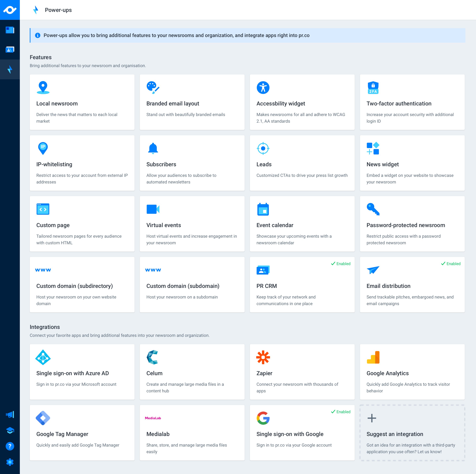Viewport: 476px width, 474px height.
Task: Click the Power-ups header at the top
Action: coord(58,10)
